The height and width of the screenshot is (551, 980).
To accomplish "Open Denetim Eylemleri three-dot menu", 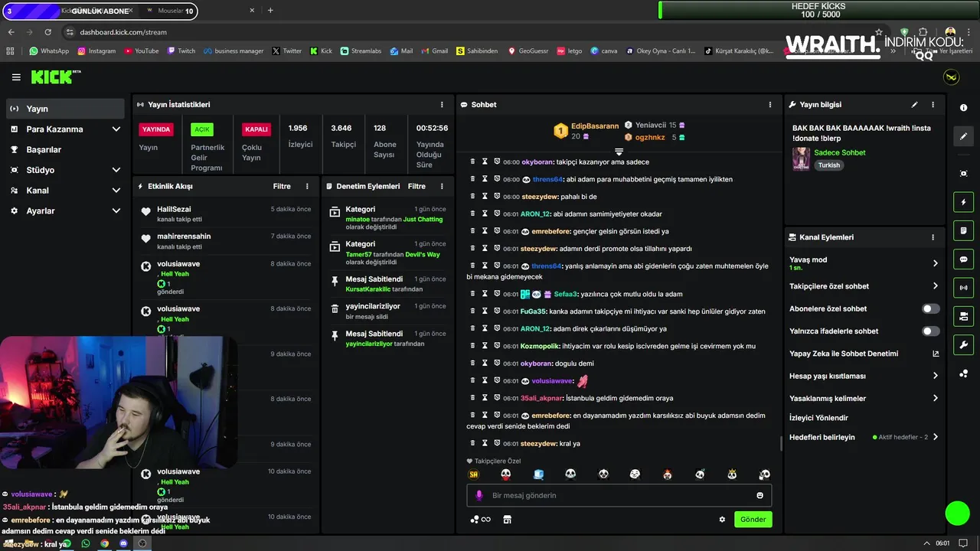I will click(442, 186).
